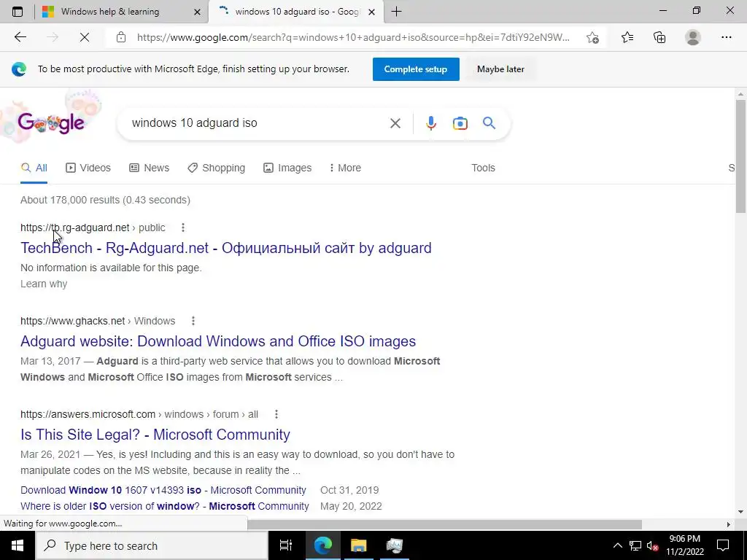Screen dimensions: 747x560
Task: Click the https://tb.rg-adguard.net breadcrumb URL
Action: (x=75, y=227)
